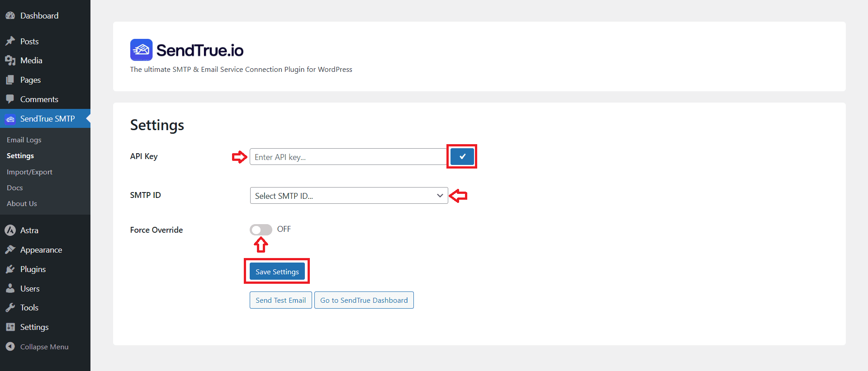The image size is (868, 371).
Task: Click the WordPress Settings sliders icon
Action: pyautogui.click(x=10, y=327)
